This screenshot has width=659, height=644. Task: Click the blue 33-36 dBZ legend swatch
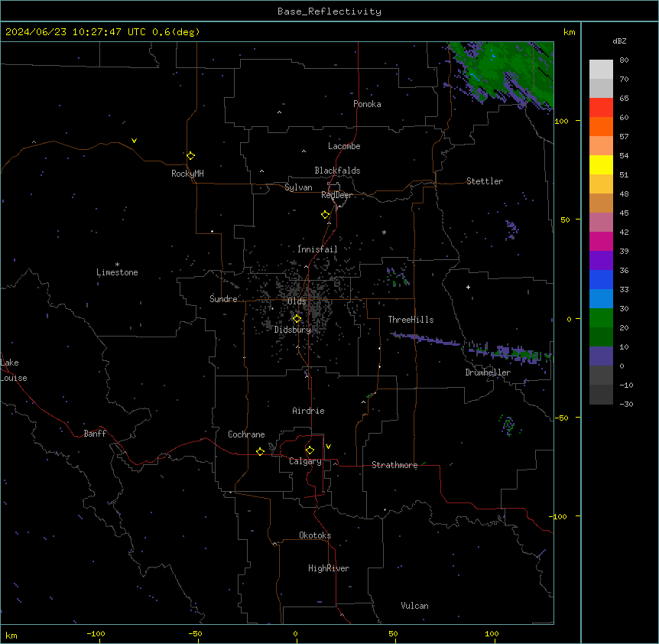coord(601,279)
